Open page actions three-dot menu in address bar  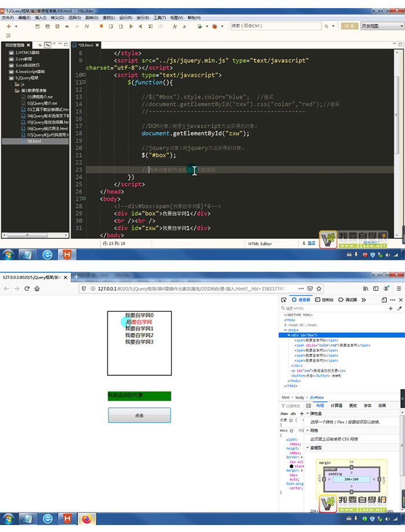(x=301, y=289)
